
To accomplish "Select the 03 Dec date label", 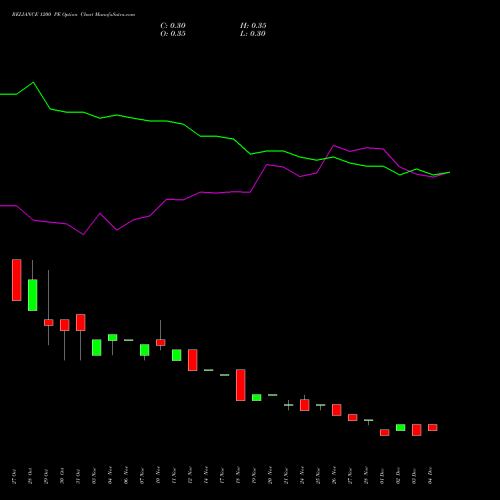I will pos(414,476).
